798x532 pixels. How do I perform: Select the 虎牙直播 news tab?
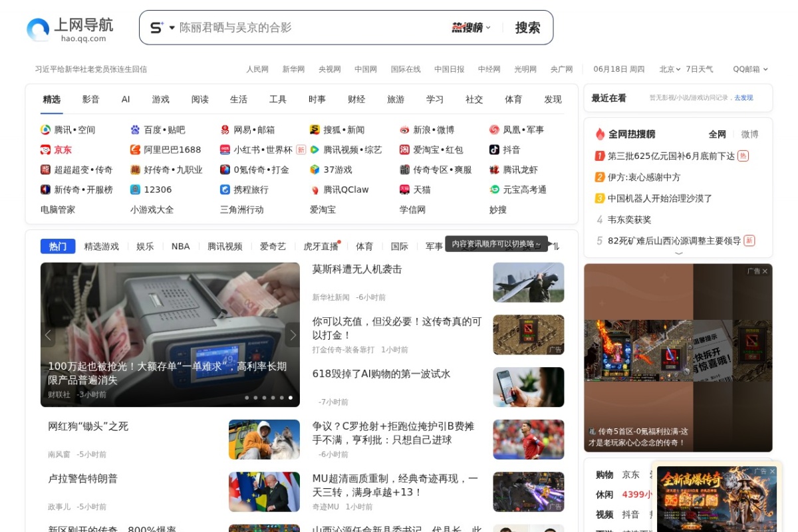click(x=321, y=246)
